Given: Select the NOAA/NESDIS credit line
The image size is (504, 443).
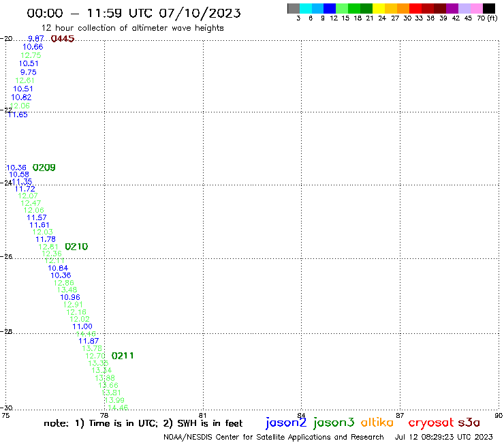Looking at the screenshot, I should tap(274, 437).
